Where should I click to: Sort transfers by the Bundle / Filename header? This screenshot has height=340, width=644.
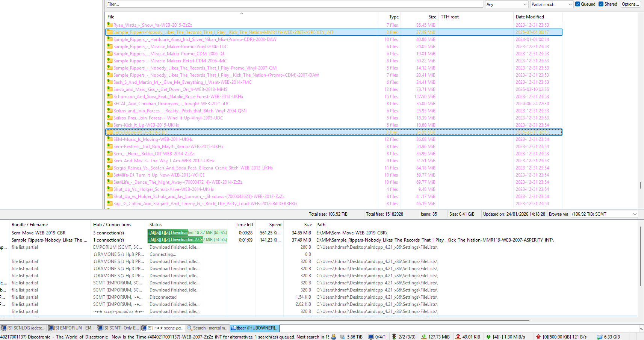coord(50,225)
